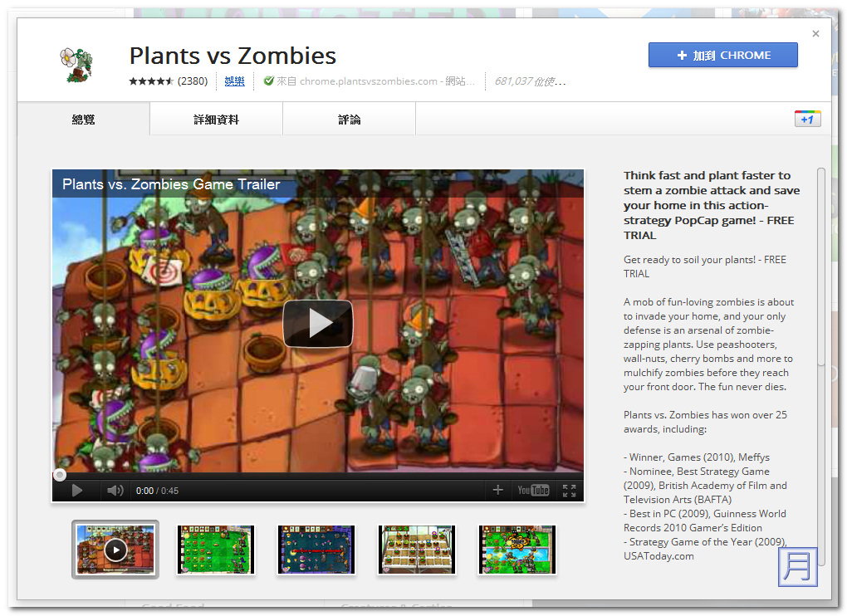Open the 娛樂 category link

[234, 81]
